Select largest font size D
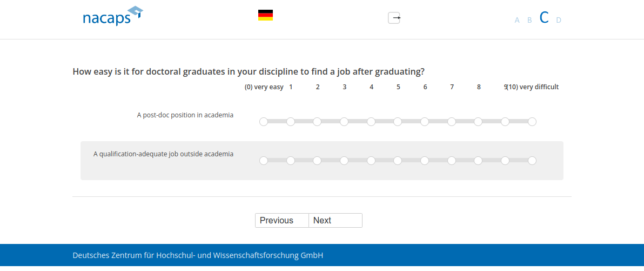 click(x=559, y=21)
